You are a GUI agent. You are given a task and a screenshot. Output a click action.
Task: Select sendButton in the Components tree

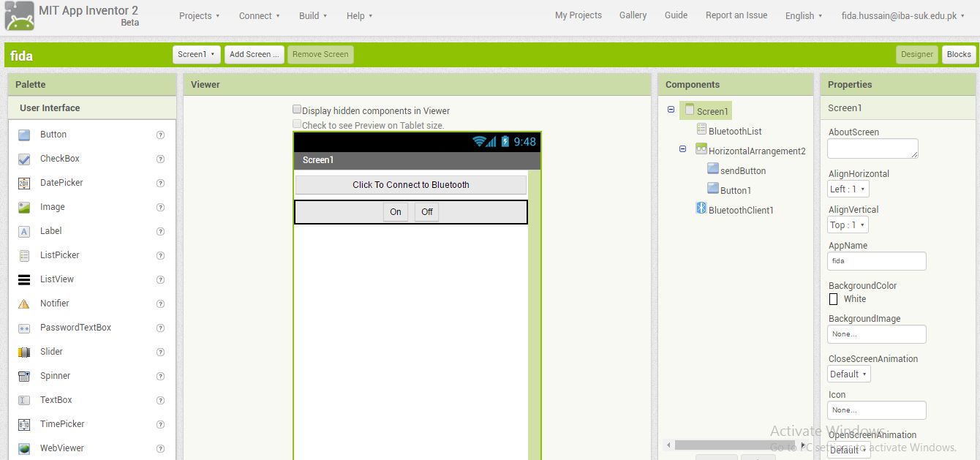click(x=743, y=170)
